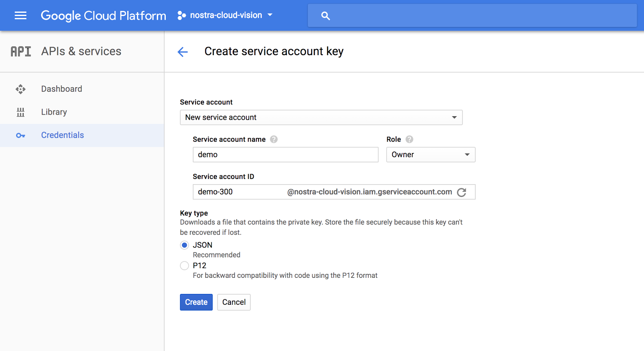The width and height of the screenshot is (644, 351).
Task: Open the nostra-cloud-vision project selector
Action: click(225, 15)
